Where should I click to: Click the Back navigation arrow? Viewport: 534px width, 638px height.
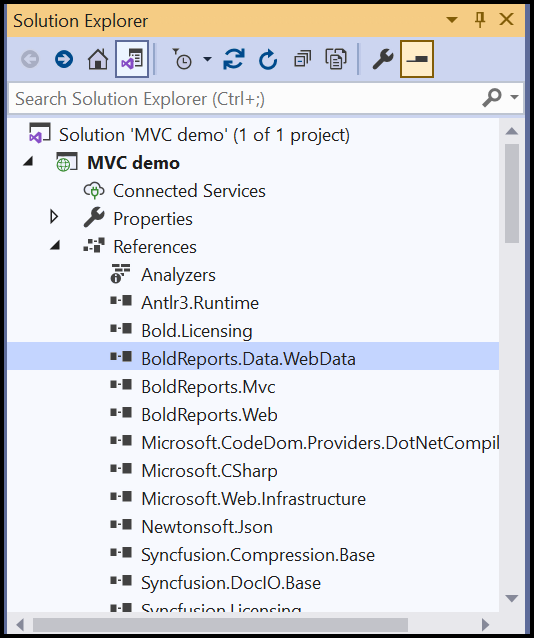tap(30, 59)
